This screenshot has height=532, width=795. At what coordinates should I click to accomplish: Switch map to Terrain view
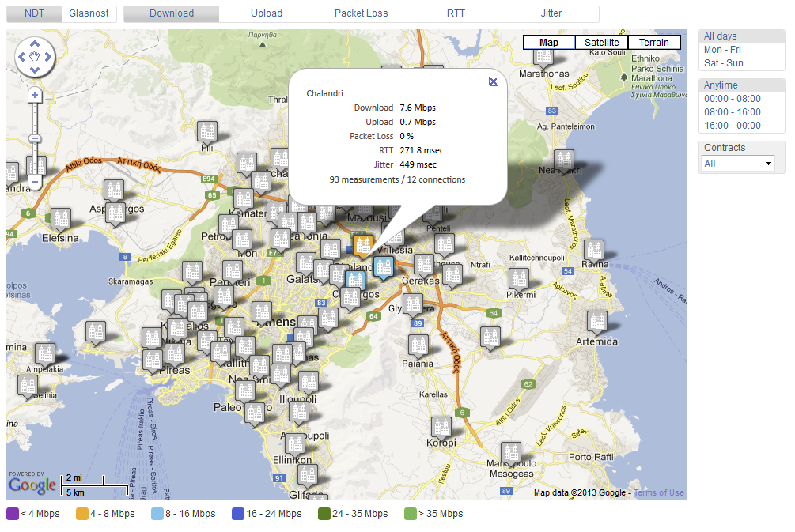click(654, 43)
